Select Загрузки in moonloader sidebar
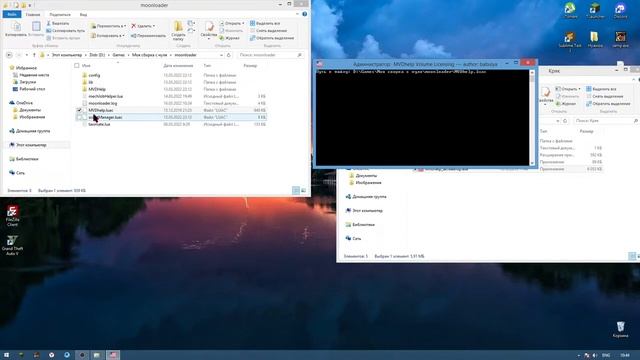 pos(27,82)
